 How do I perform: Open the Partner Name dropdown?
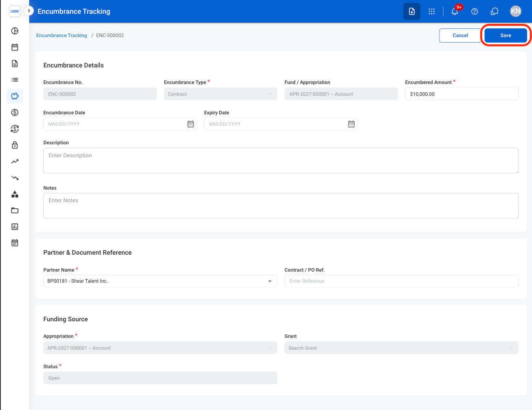click(160, 281)
